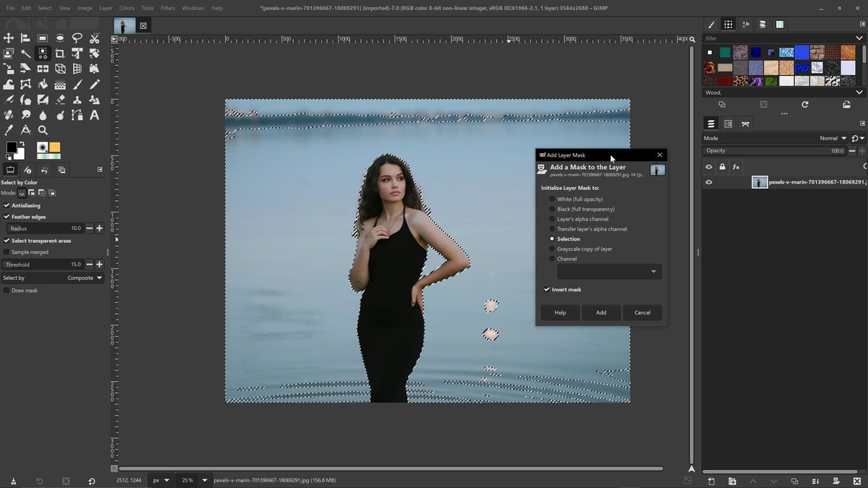Select the Fuzzy Select tool
The width and height of the screenshot is (868, 488).
[x=25, y=53]
